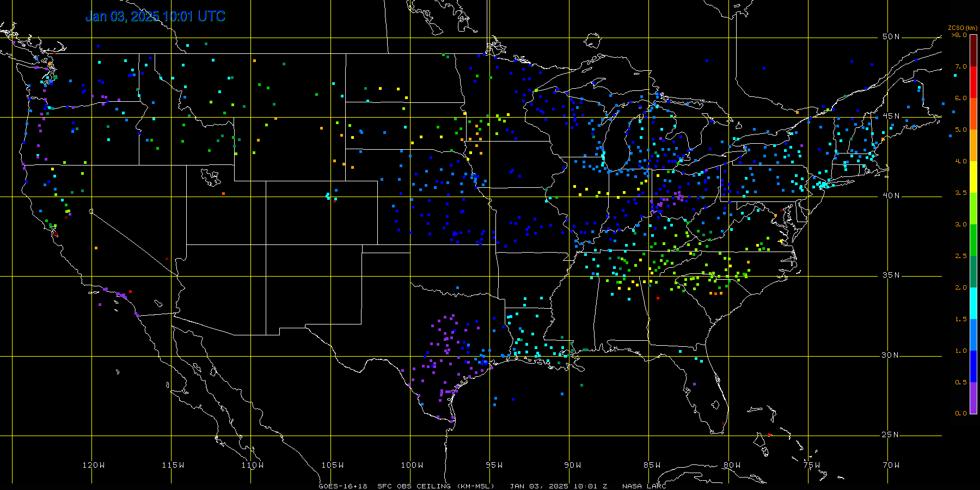Pick the dark blue legend segment 0.5-1.0

pos(973,366)
